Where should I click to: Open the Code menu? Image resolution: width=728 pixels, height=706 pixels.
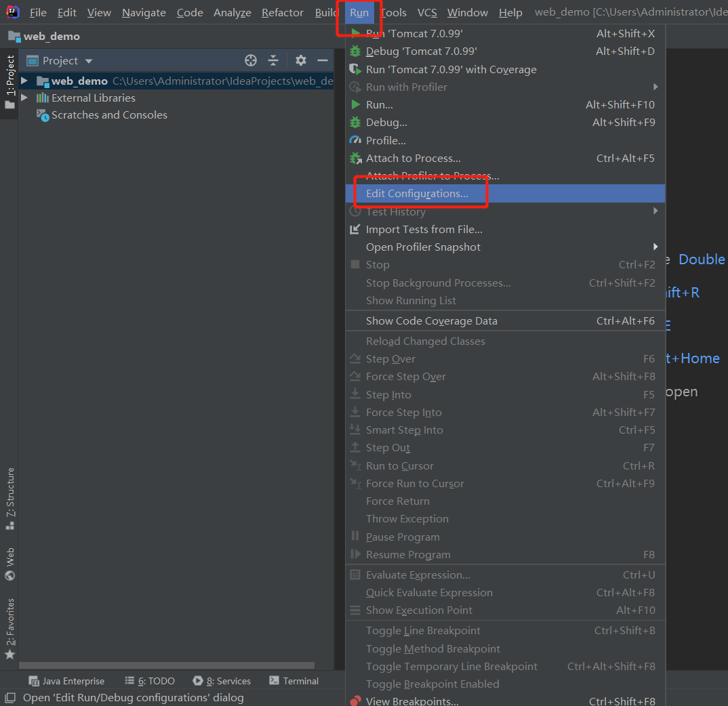pyautogui.click(x=189, y=12)
